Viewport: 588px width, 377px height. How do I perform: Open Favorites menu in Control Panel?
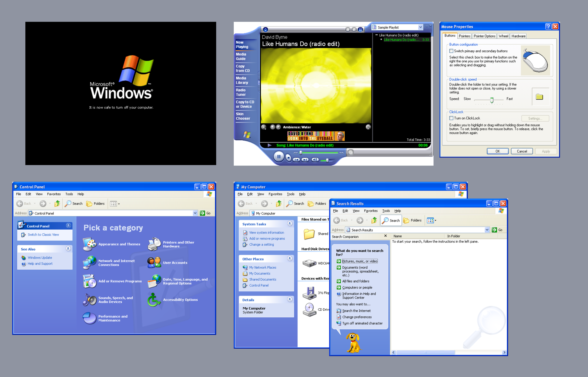(54, 194)
